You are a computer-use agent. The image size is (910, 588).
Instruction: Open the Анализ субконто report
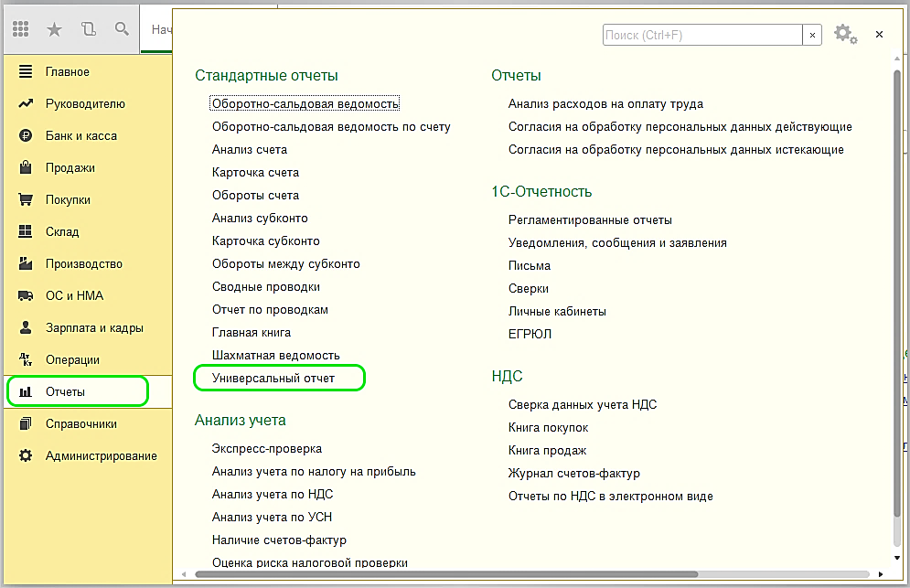tap(260, 219)
